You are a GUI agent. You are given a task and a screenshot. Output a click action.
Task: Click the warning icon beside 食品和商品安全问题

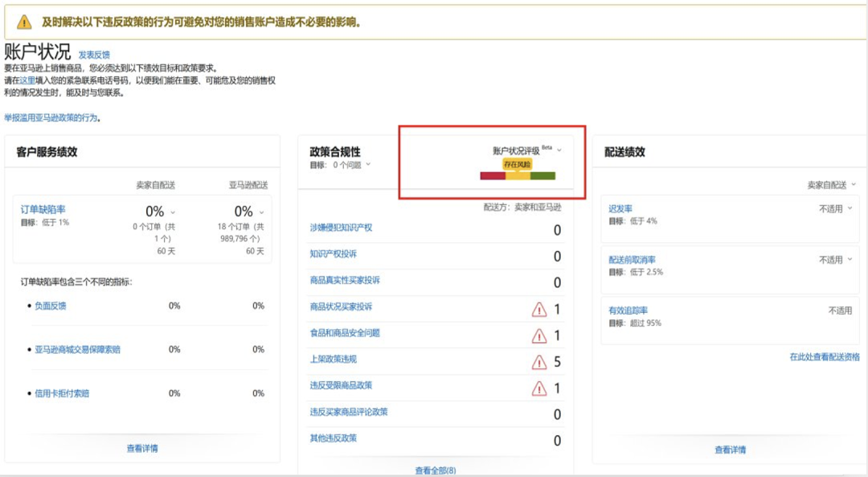click(x=540, y=334)
